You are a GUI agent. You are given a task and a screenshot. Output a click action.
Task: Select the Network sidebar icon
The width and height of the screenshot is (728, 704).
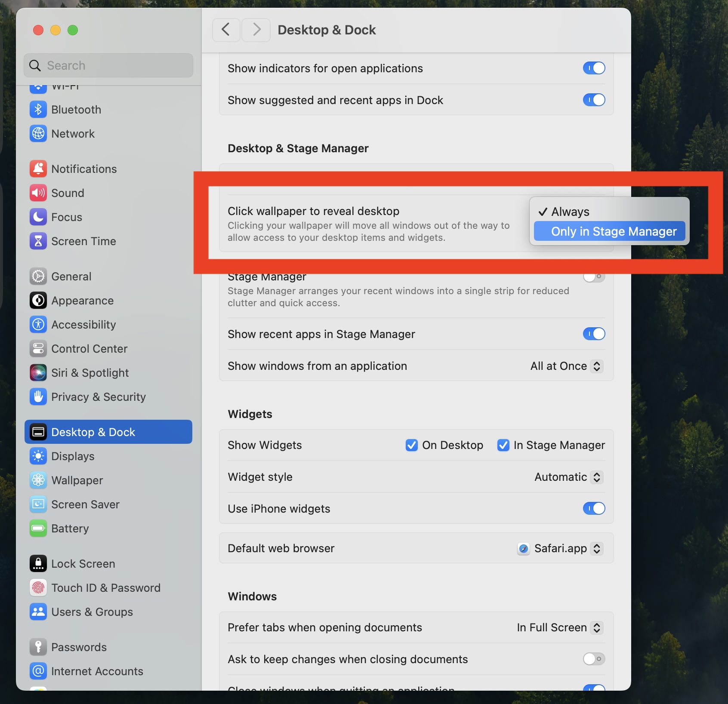click(38, 134)
